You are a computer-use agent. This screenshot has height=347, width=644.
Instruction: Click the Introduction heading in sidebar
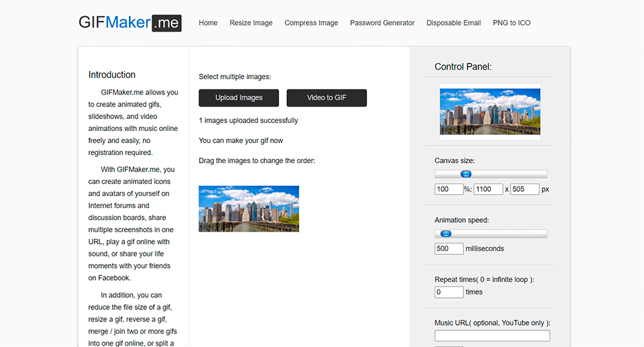(112, 75)
